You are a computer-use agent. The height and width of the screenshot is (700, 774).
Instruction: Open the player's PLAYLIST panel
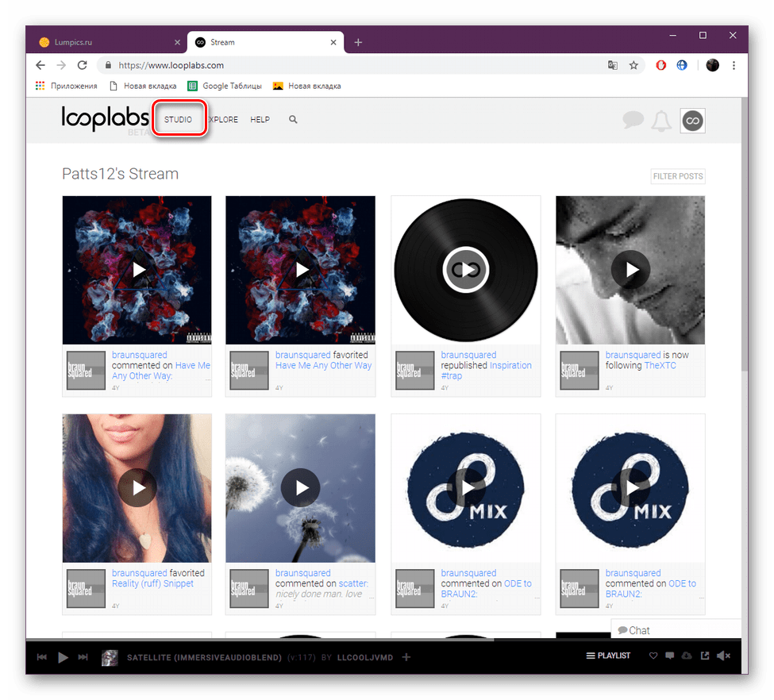[x=608, y=656]
